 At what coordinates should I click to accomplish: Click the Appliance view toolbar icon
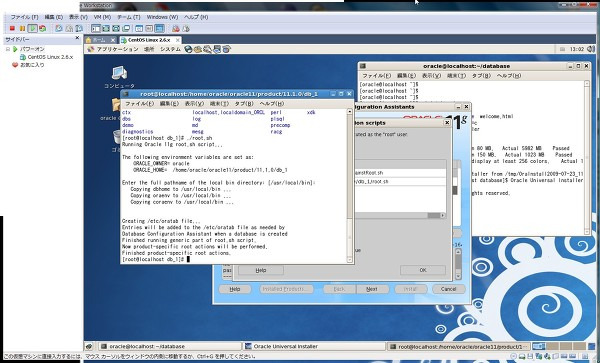pos(149,28)
